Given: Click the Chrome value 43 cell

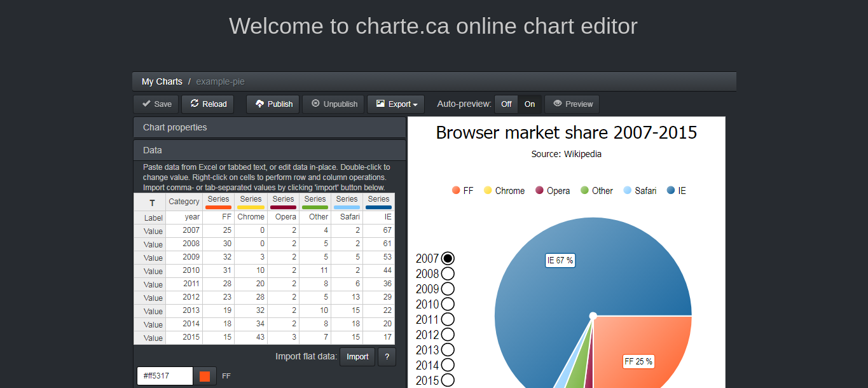Looking at the screenshot, I should coord(251,338).
